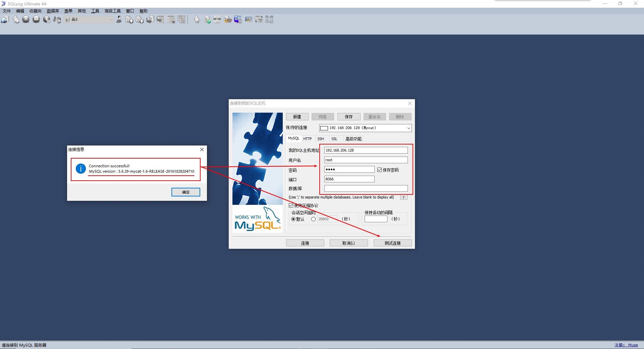Toggle the use compressed protocol checkbox
The height and width of the screenshot is (349, 644).
click(x=291, y=206)
